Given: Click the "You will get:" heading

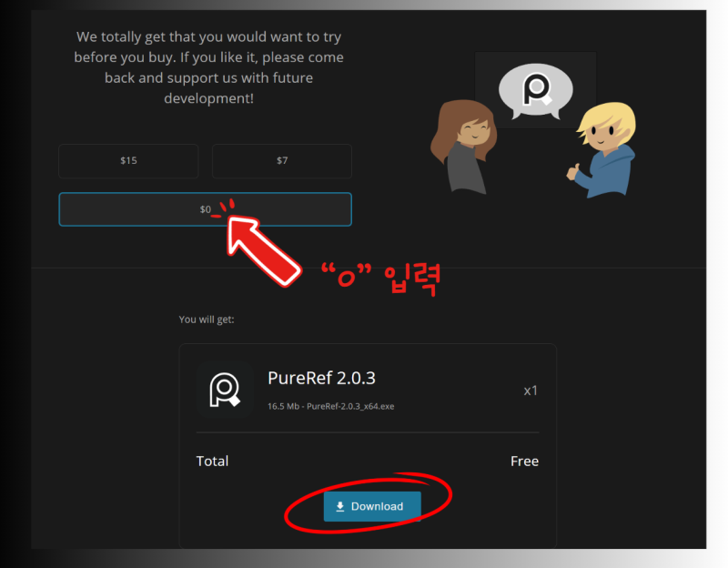Looking at the screenshot, I should point(207,319).
